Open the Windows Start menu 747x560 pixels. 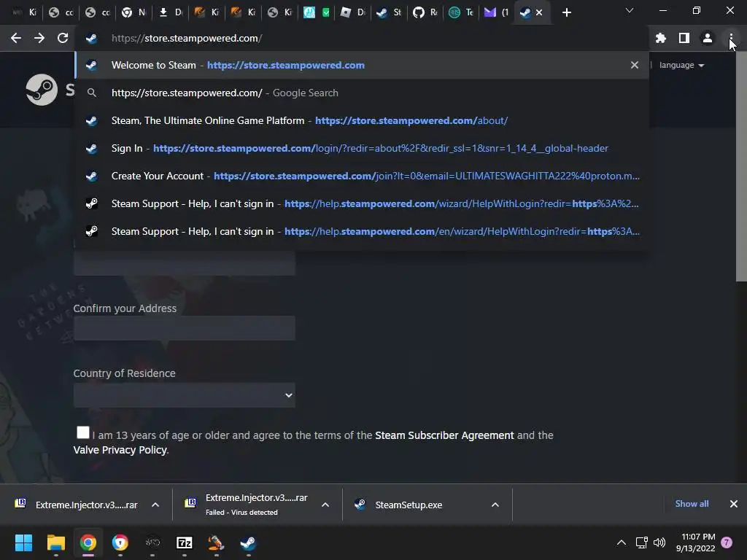[23, 542]
